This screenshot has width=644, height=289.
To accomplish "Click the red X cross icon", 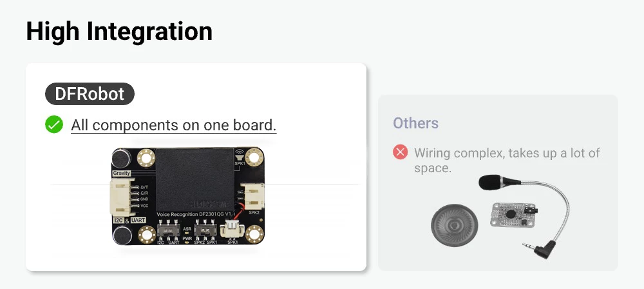I will click(401, 153).
